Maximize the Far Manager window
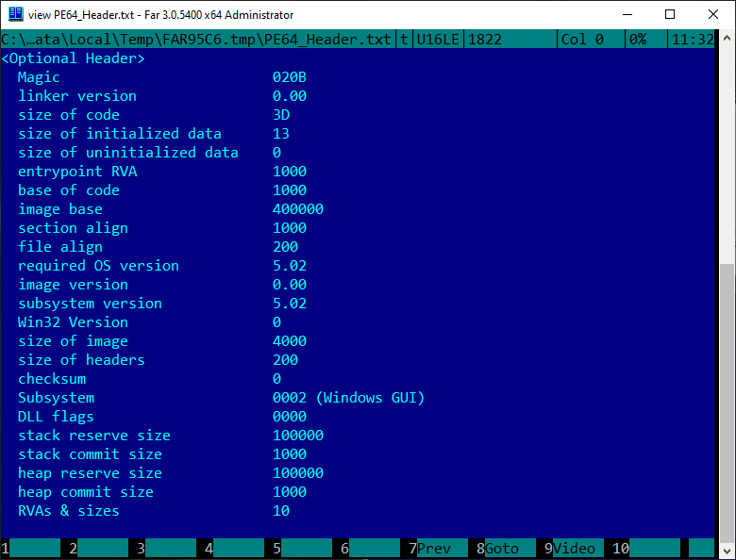Screen dimensions: 736x560 pos(670,14)
